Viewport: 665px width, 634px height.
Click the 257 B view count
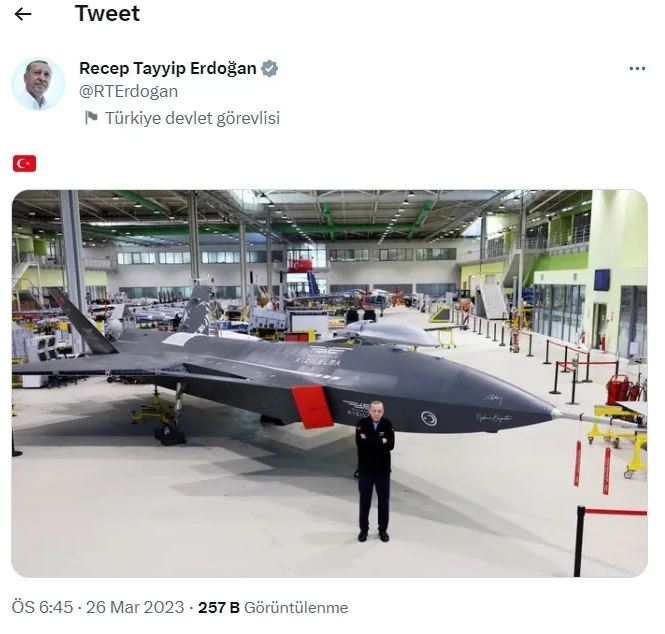pos(219,607)
